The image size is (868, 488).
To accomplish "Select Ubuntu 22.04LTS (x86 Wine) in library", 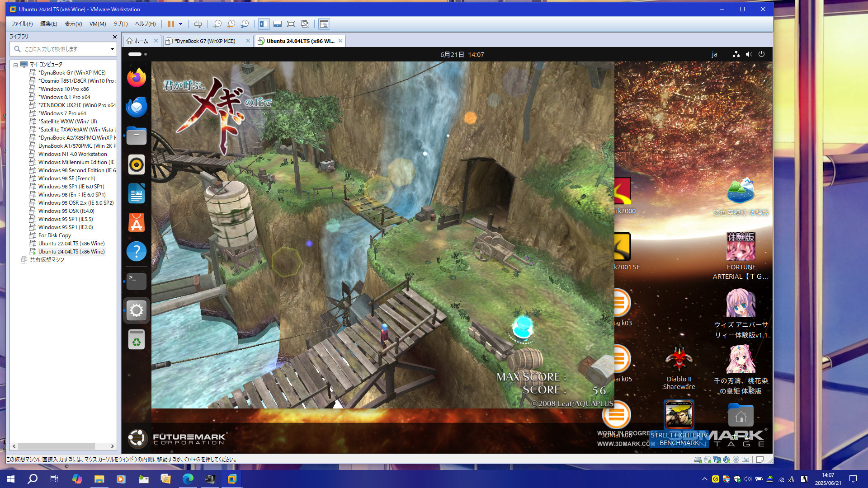I will point(71,244).
